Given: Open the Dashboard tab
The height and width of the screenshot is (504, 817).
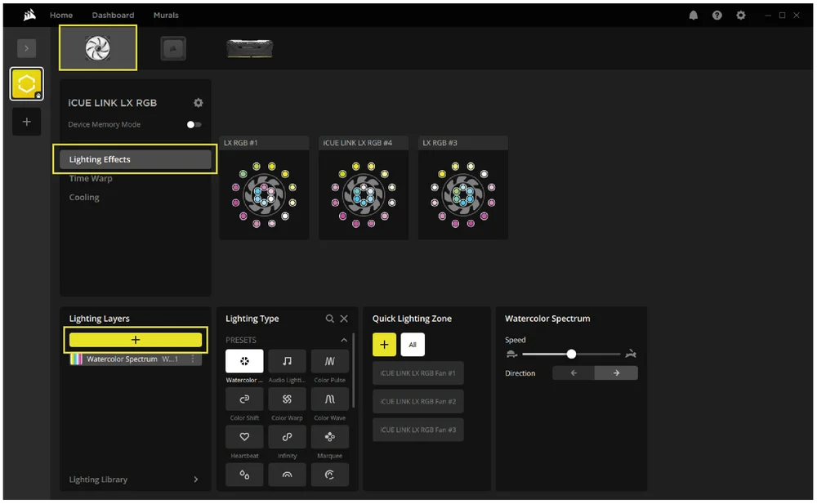Looking at the screenshot, I should click(113, 16).
